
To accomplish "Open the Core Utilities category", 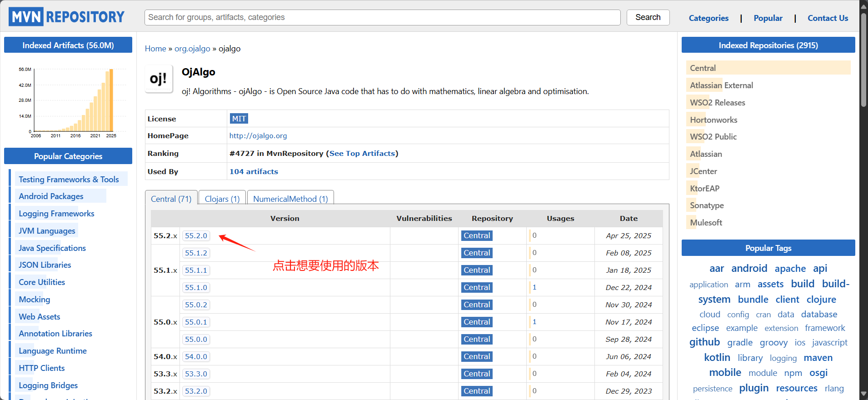I will point(42,282).
